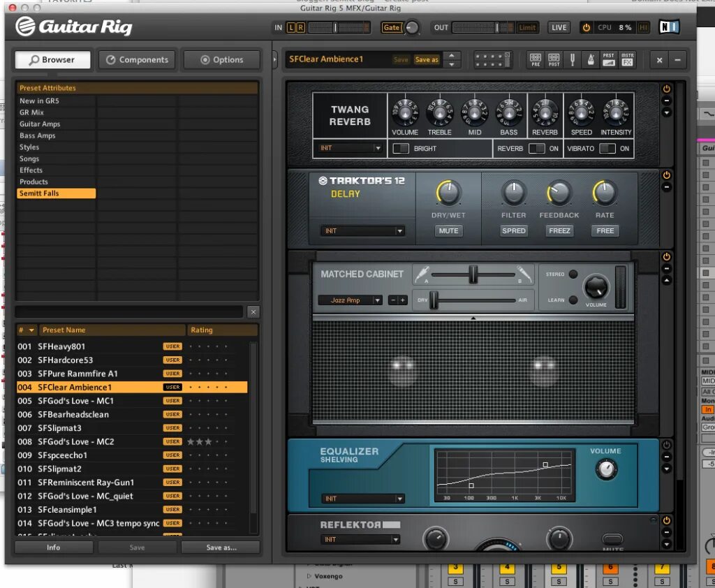
Task: Toggle the VIBRATO ON switch
Action: coord(607,148)
